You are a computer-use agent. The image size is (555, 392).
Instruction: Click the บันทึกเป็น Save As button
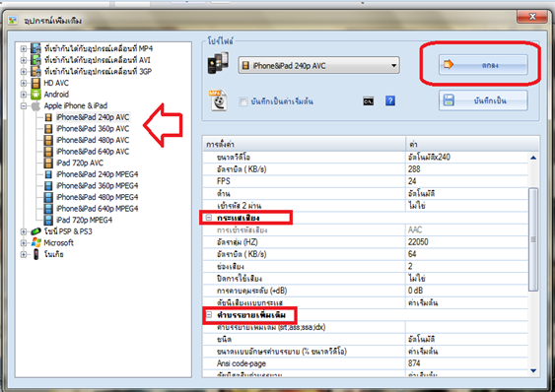point(483,100)
